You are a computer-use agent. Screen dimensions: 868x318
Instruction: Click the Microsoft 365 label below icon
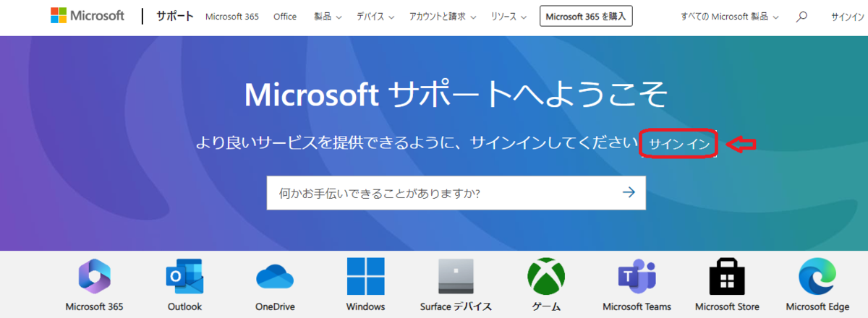click(x=94, y=306)
